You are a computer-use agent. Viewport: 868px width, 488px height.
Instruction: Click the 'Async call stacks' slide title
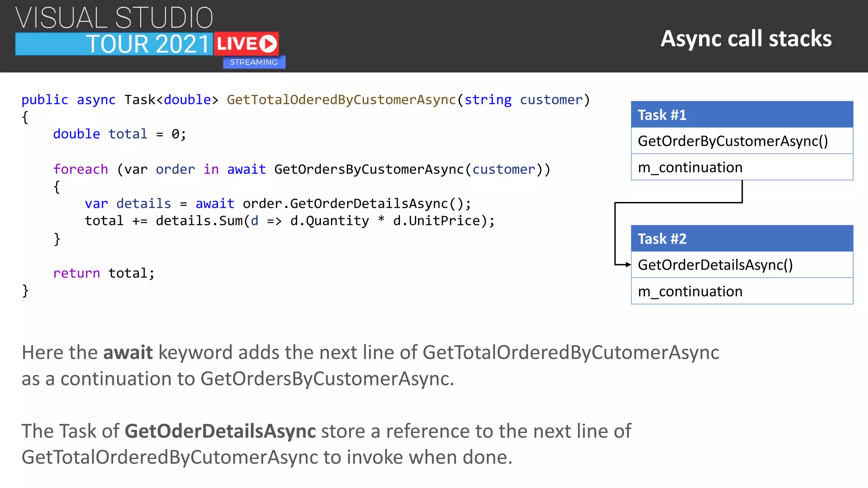(746, 39)
